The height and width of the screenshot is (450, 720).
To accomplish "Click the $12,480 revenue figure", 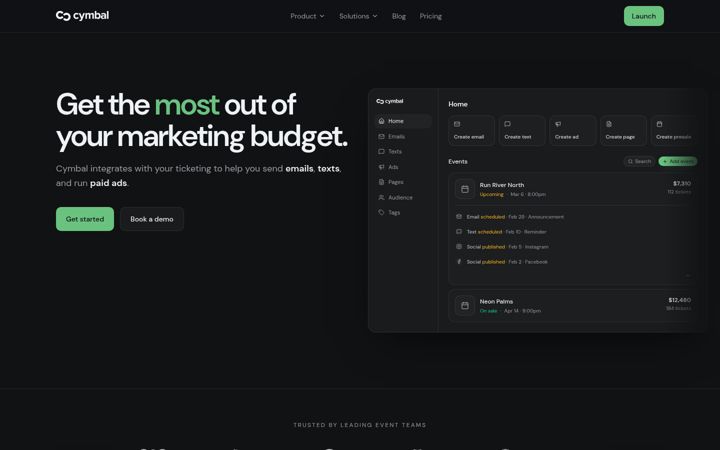I will click(680, 300).
